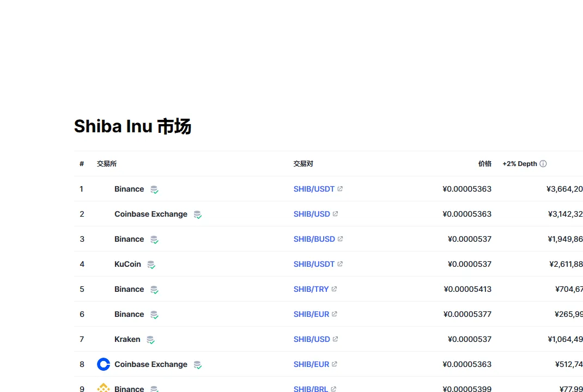Image resolution: width=583 pixels, height=392 pixels.
Task: Open SHIB/BUSD pair link
Action: (314, 239)
